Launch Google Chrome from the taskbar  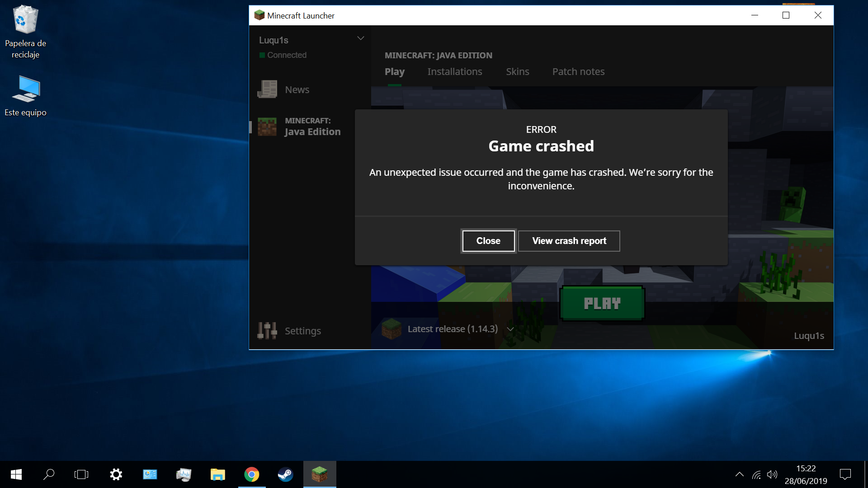(252, 474)
